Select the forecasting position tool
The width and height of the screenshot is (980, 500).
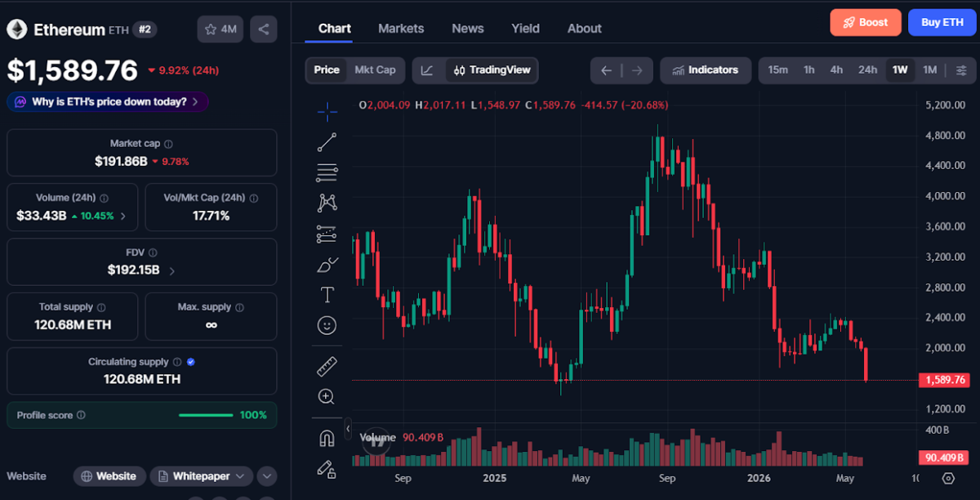[x=327, y=234]
